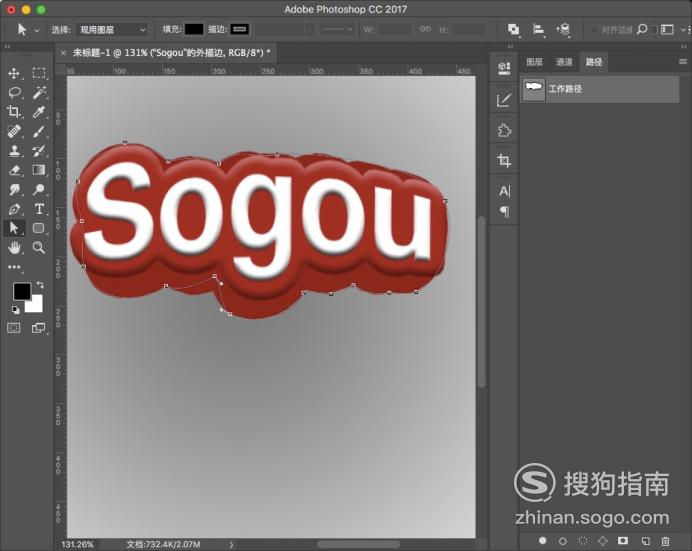Select the Brush tool
Image resolution: width=692 pixels, height=551 pixels.
coord(39,131)
